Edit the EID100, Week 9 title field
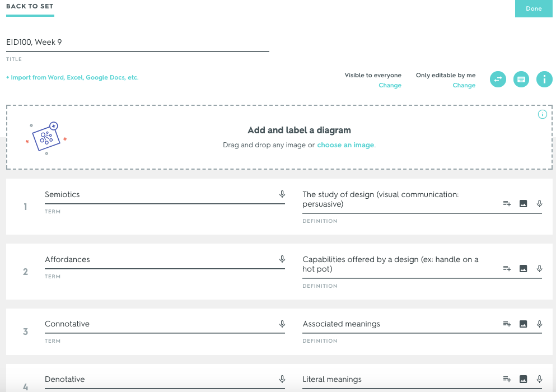The width and height of the screenshot is (556, 392). [138, 43]
